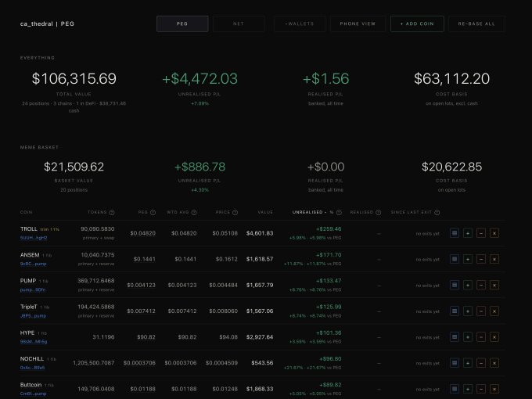532x399 pixels.
Task: Click the X remove icon in TROLL row
Action: point(494,233)
